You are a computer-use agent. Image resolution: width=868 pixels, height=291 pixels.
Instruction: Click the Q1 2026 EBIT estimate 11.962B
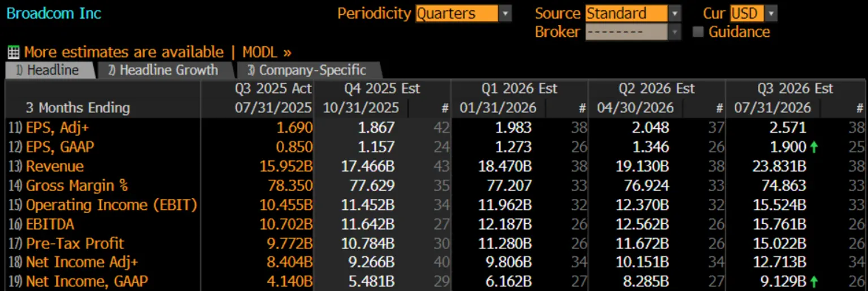pos(506,205)
